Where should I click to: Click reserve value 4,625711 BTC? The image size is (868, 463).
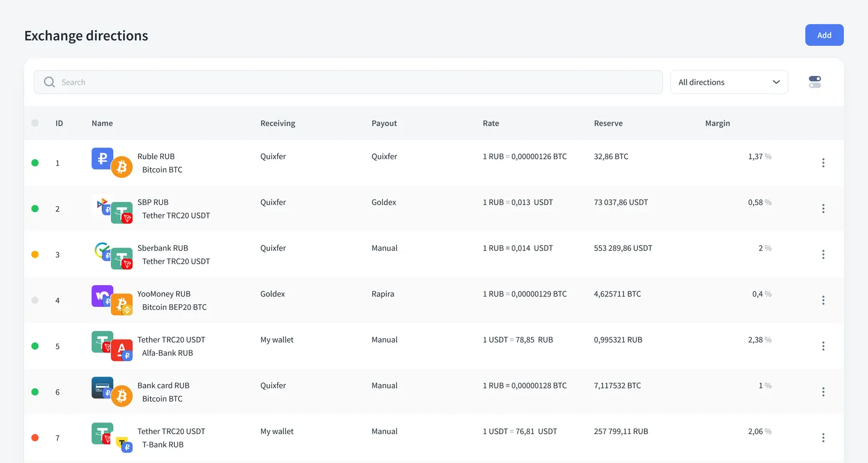tap(617, 294)
